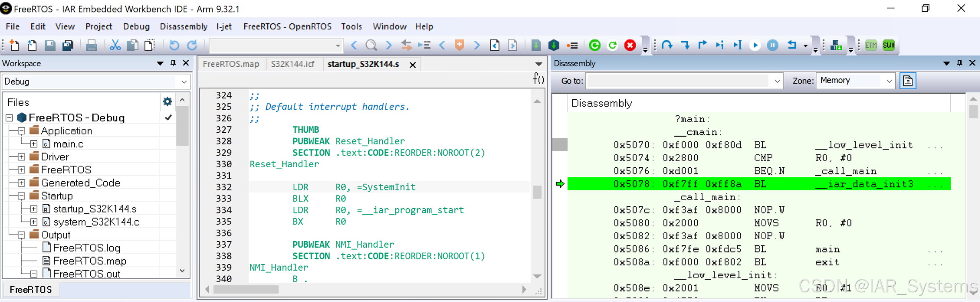980x302 pixels.
Task: Click the Undo arrow icon
Action: tap(174, 45)
